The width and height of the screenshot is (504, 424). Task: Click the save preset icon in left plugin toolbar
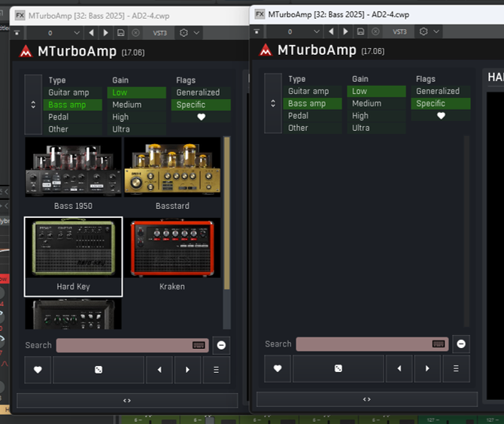[x=121, y=33]
